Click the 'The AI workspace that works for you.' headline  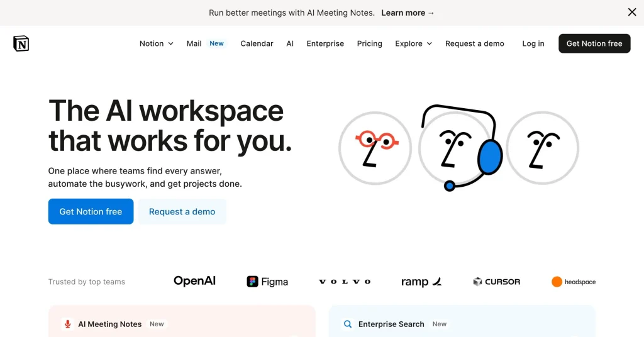[x=170, y=126]
